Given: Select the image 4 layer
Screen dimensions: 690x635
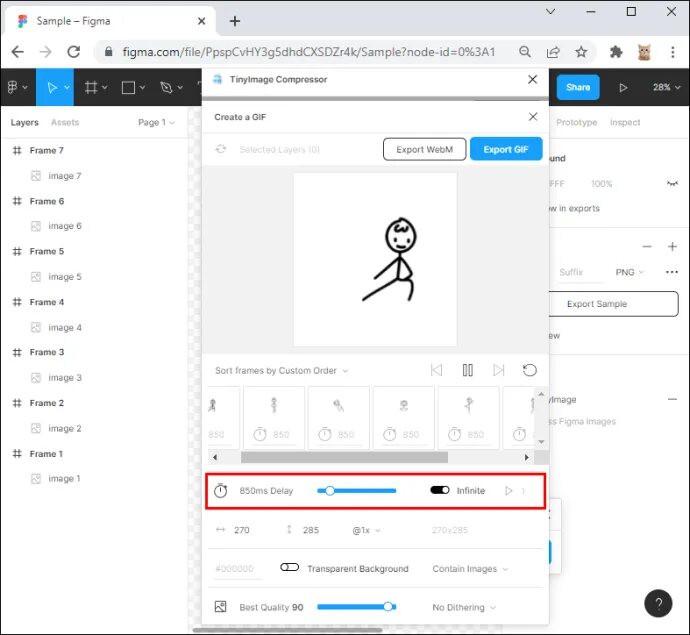Looking at the screenshot, I should coord(65,327).
